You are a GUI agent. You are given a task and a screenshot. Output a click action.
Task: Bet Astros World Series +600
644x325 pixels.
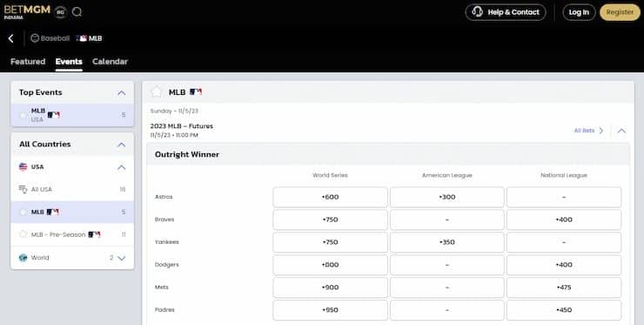pos(330,197)
